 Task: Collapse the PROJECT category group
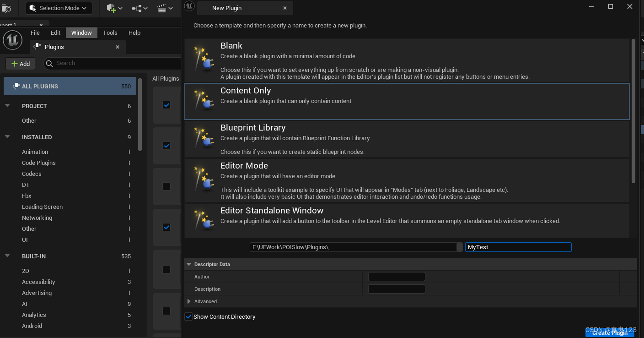click(7, 106)
